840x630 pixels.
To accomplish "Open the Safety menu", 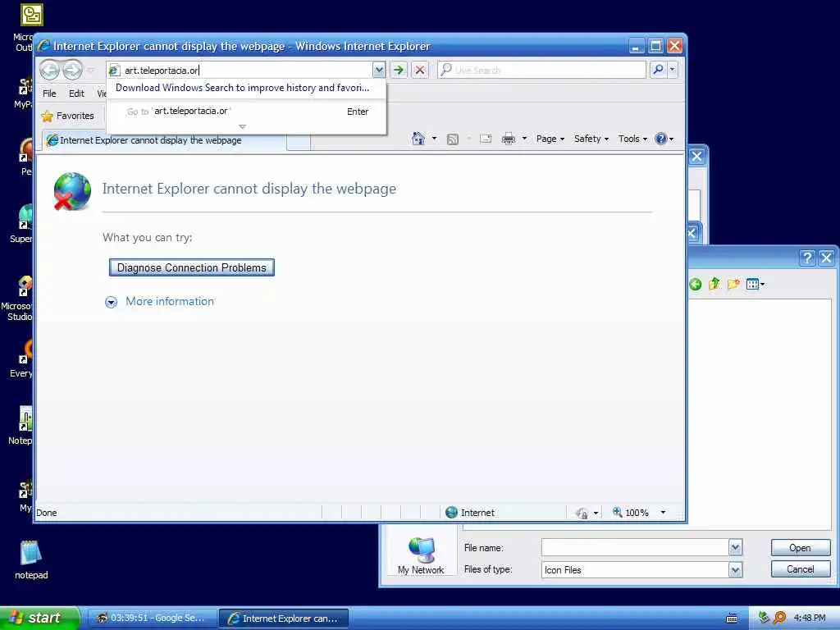I will coord(591,139).
